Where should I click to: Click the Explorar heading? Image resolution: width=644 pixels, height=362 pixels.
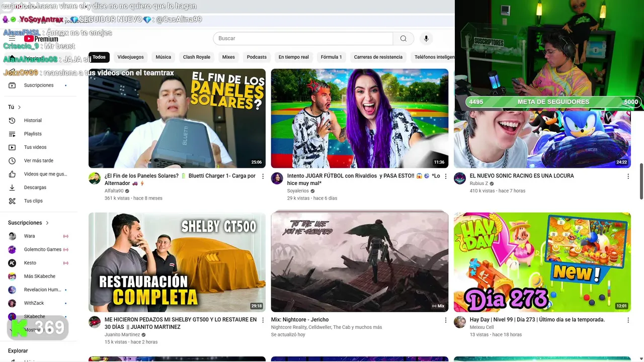pyautogui.click(x=18, y=351)
